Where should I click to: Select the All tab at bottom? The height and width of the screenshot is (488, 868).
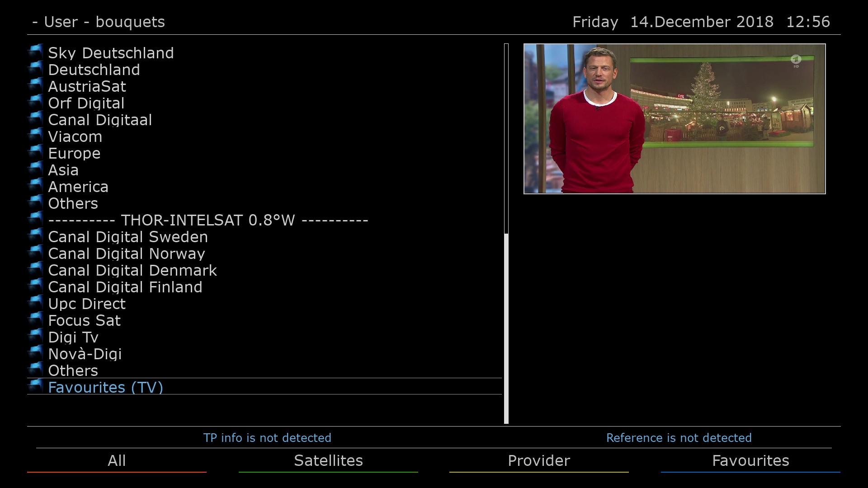(117, 460)
